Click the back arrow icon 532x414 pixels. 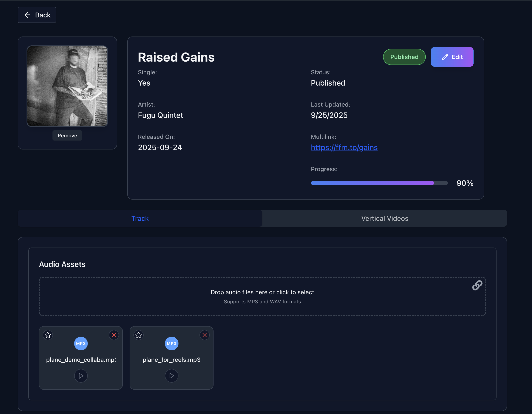27,15
